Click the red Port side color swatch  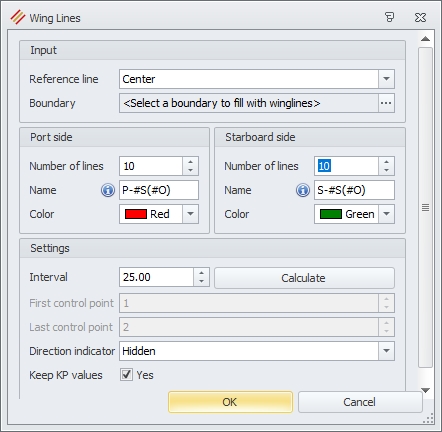[x=136, y=214]
